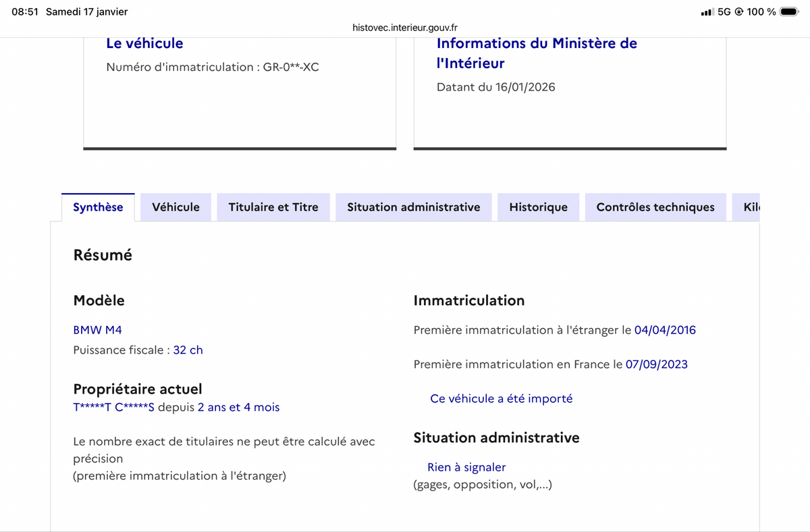Click the owner name T*****T C*****S
Image resolution: width=810 pixels, height=532 pixels.
click(x=113, y=407)
